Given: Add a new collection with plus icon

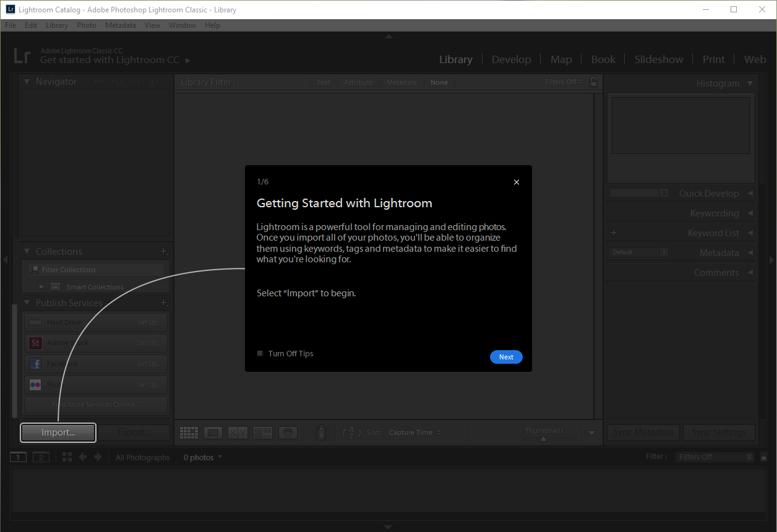Looking at the screenshot, I should tap(164, 252).
